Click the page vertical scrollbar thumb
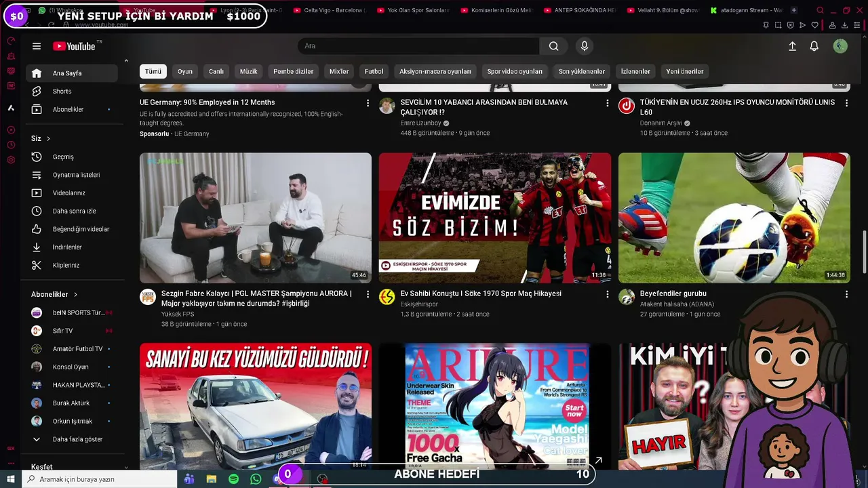The width and height of the screenshot is (868, 488). 864,251
